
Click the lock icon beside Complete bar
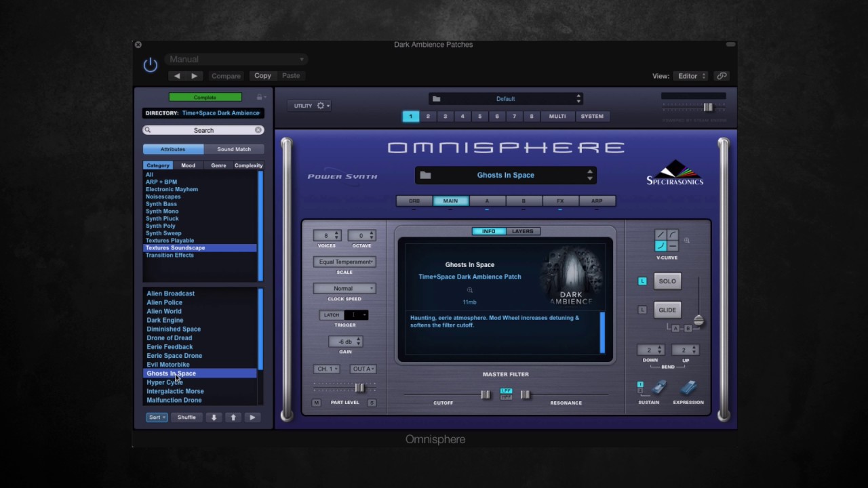coord(259,98)
